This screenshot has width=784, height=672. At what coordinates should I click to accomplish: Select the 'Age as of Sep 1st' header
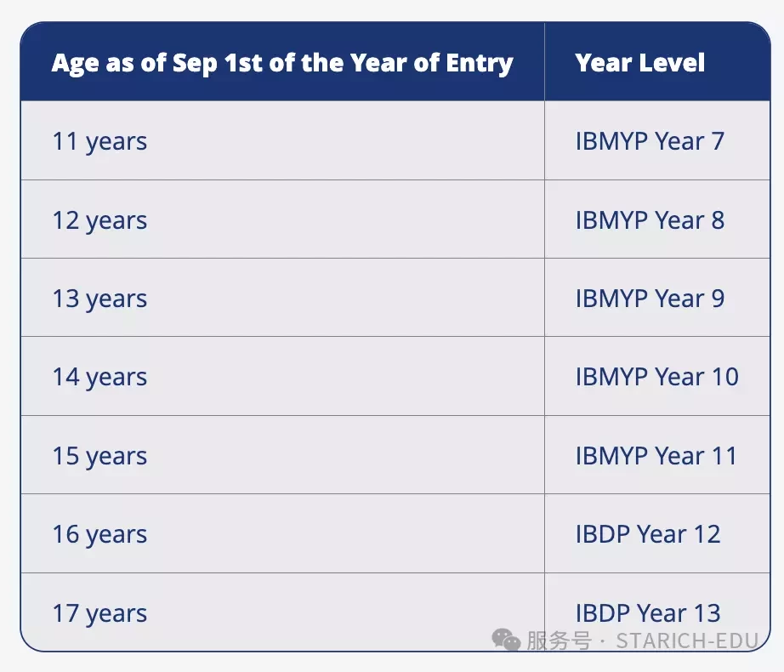[x=282, y=61]
